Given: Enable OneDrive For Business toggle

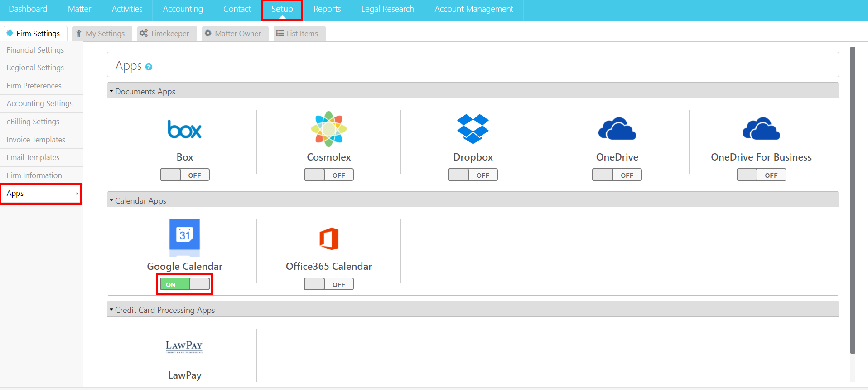Looking at the screenshot, I should 761,175.
